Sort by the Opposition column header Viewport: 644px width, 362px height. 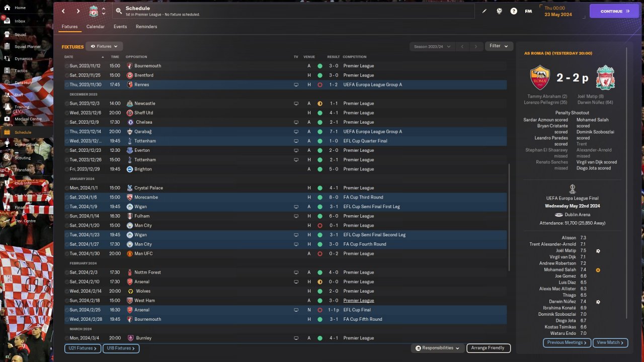(x=136, y=57)
